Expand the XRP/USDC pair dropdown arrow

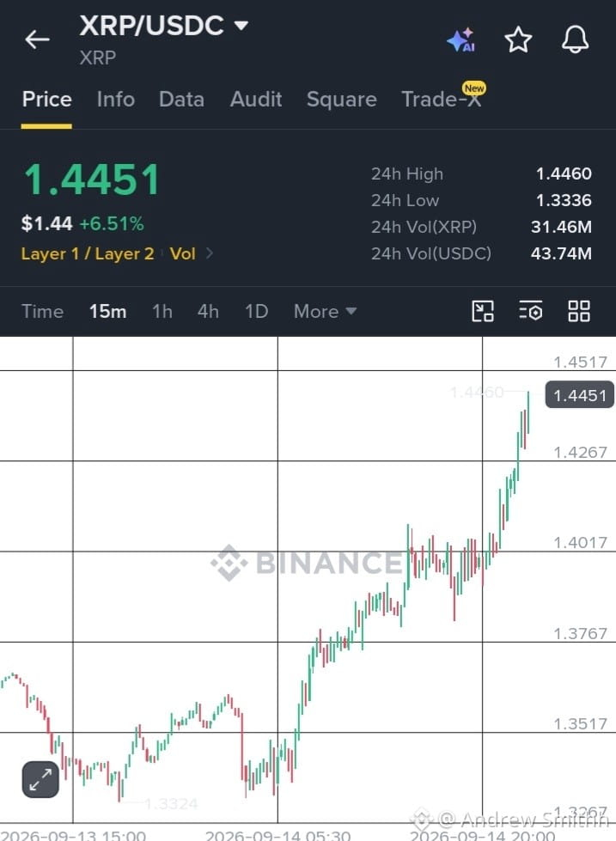(241, 25)
